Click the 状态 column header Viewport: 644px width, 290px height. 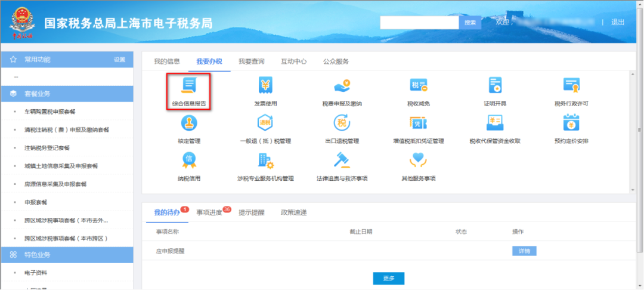461,232
